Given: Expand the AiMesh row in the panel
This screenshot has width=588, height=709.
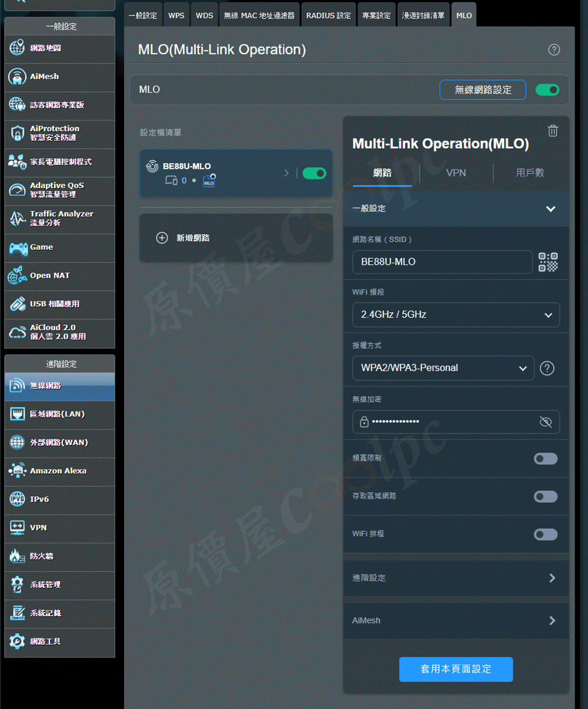Looking at the screenshot, I should 456,621.
